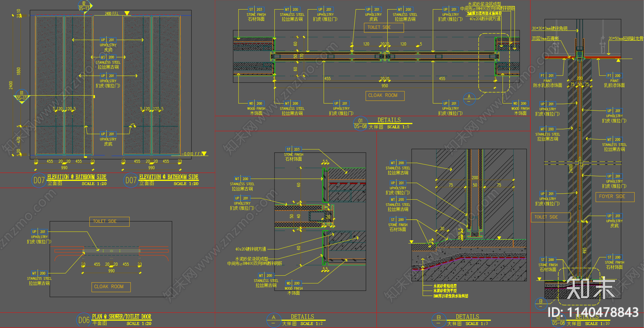Screen dimensions: 644x328
Task: Click the 防水乳胶漆饰面 paint label
Action: pyautogui.click(x=548, y=85)
